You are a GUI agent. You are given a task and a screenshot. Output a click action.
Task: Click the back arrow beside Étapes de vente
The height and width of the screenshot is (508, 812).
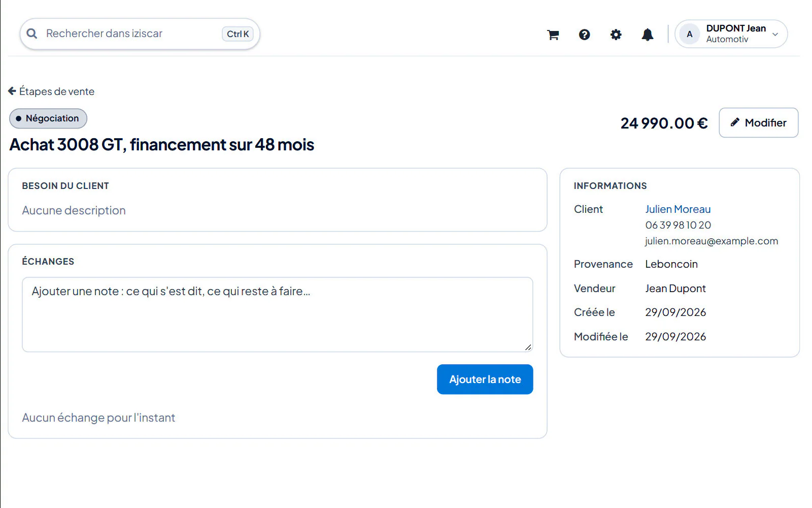coord(12,91)
